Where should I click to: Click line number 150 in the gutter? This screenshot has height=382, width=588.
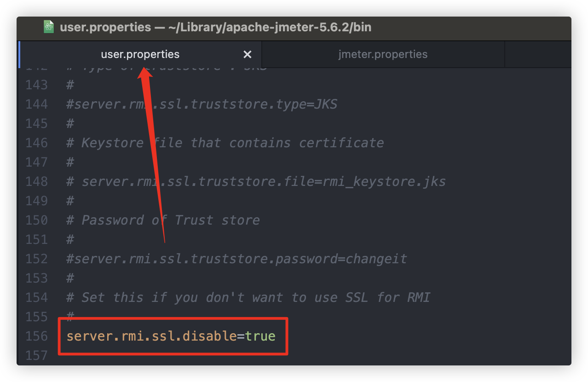(37, 220)
